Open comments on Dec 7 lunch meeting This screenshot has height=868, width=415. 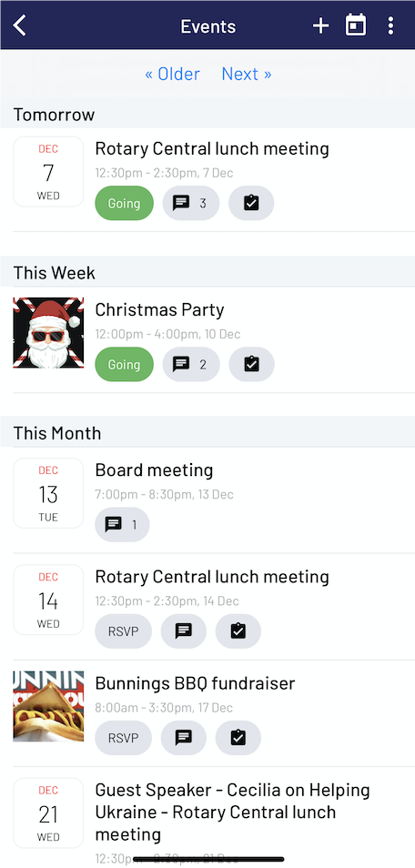(x=190, y=203)
